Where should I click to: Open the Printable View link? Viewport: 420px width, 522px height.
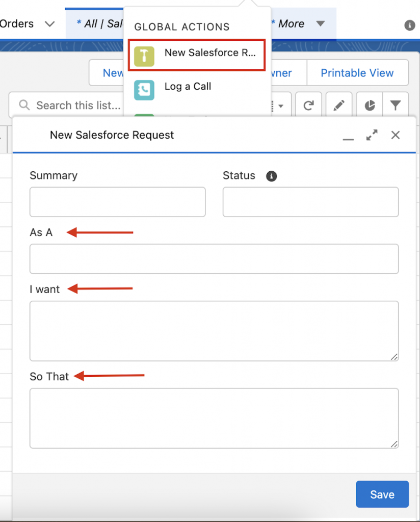click(358, 73)
